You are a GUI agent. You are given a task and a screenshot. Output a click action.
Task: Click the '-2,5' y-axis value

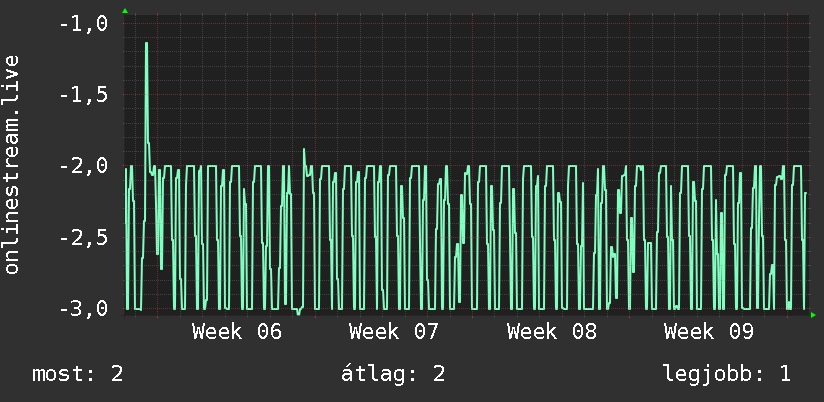83,238
